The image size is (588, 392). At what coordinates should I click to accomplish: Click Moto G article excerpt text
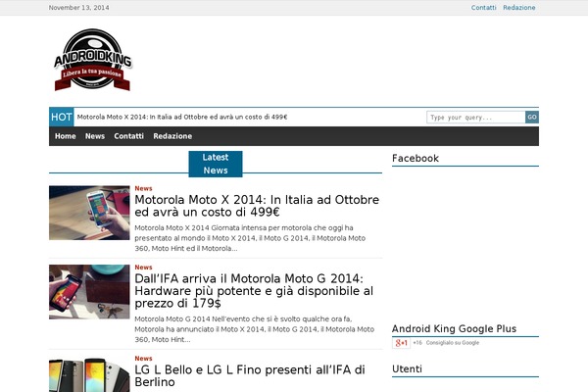point(255,329)
